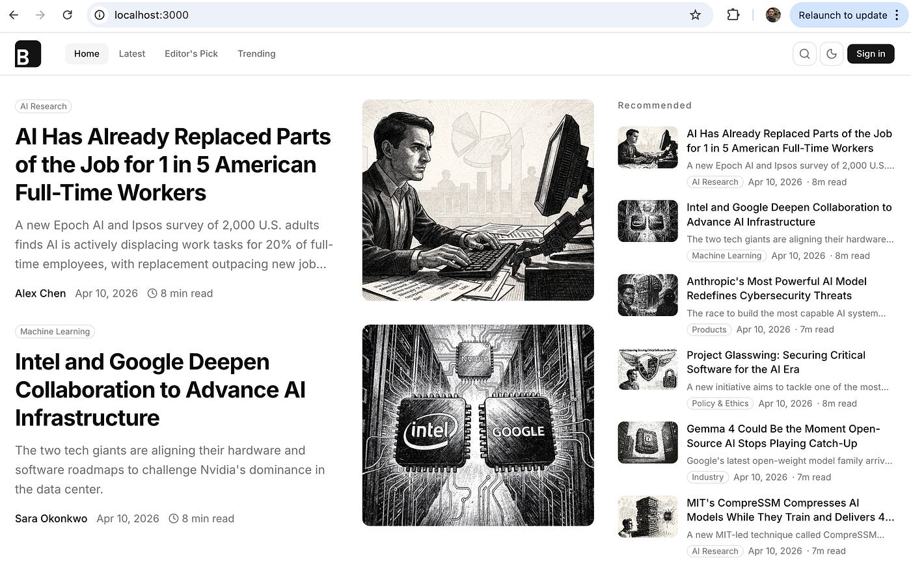Click AI Research tag on MIT CompreSSM item
The height and width of the screenshot is (588, 911).
(715, 551)
